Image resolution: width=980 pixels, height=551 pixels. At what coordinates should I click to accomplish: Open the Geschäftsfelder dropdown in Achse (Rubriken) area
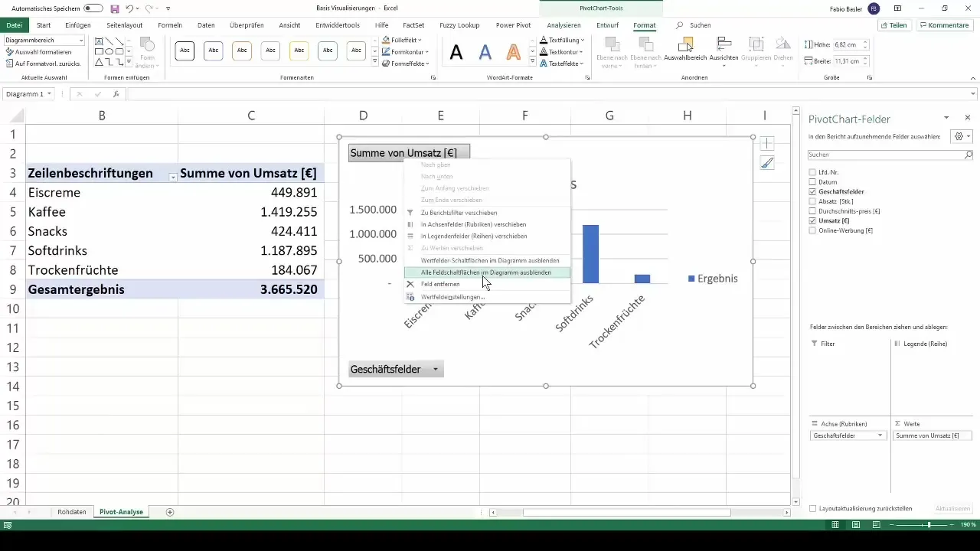point(880,435)
